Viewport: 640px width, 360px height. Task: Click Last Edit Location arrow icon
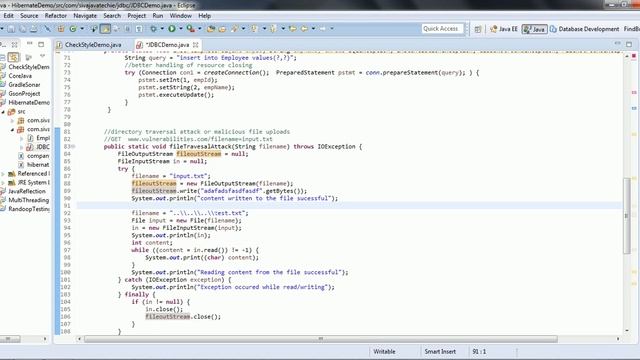[293, 29]
